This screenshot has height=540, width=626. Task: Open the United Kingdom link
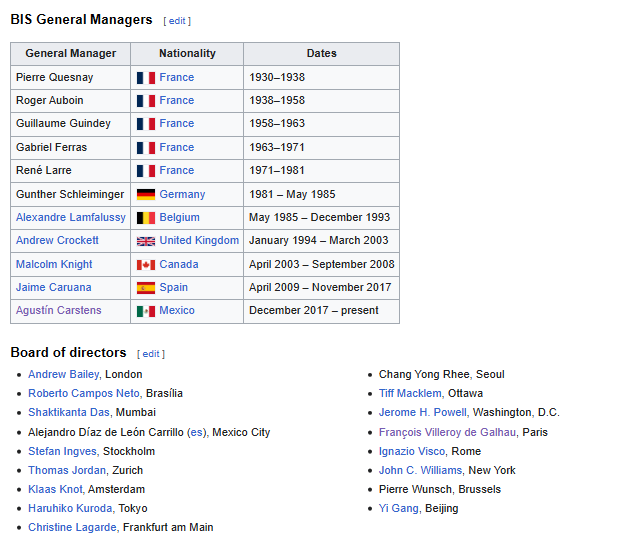199,240
